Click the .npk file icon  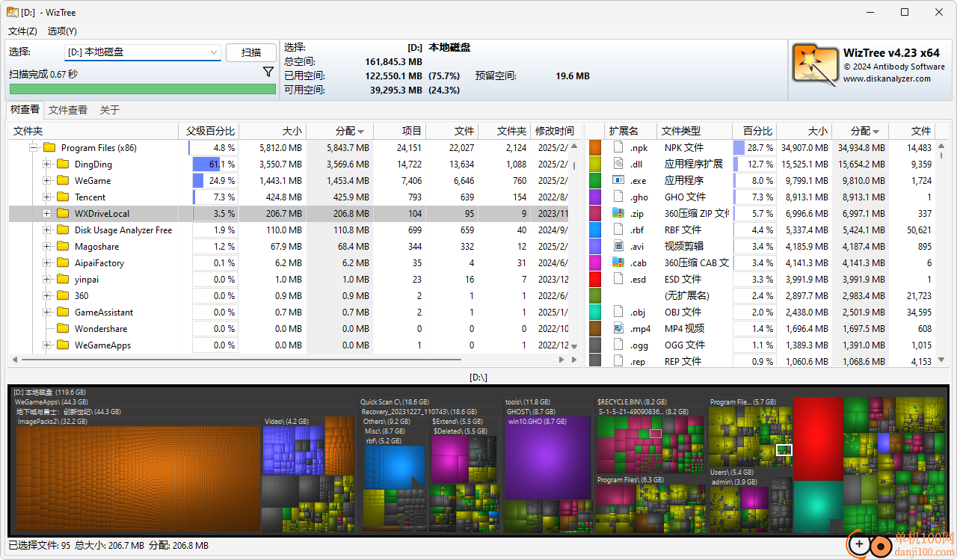(x=618, y=147)
